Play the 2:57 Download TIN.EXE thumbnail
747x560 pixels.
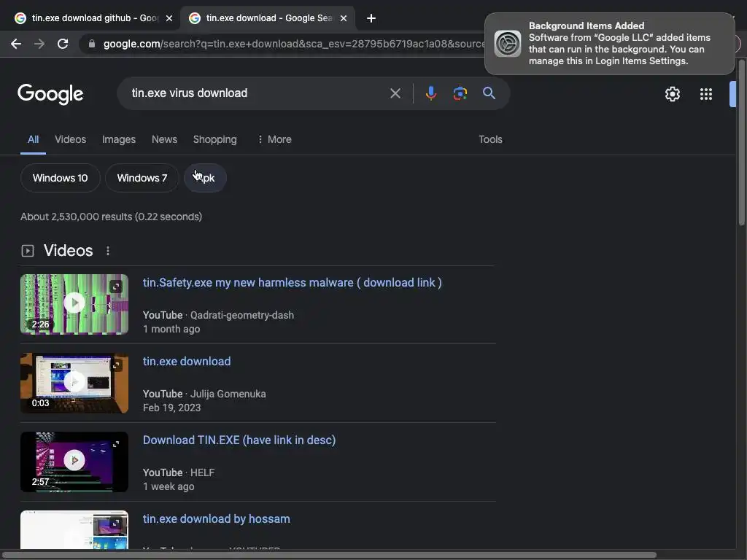(74, 462)
